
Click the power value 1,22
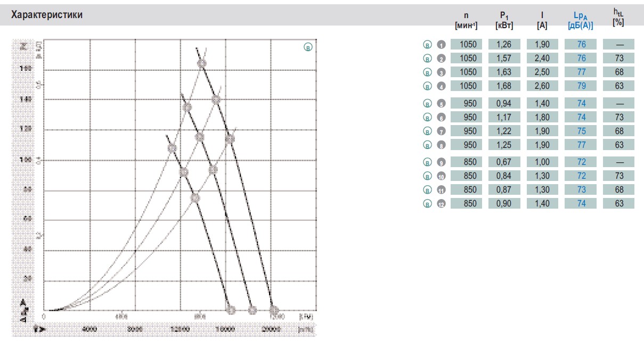click(504, 131)
